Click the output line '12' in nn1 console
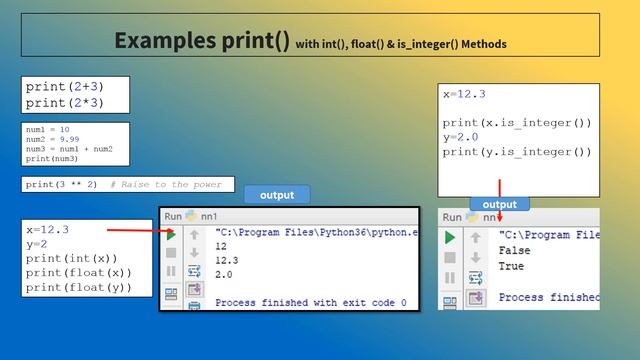 (x=221, y=247)
